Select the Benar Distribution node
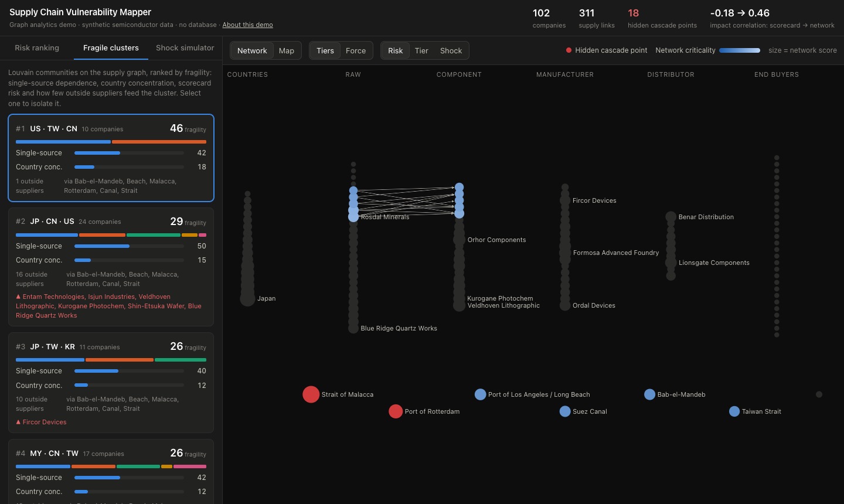Image resolution: width=844 pixels, height=504 pixels. 671,217
